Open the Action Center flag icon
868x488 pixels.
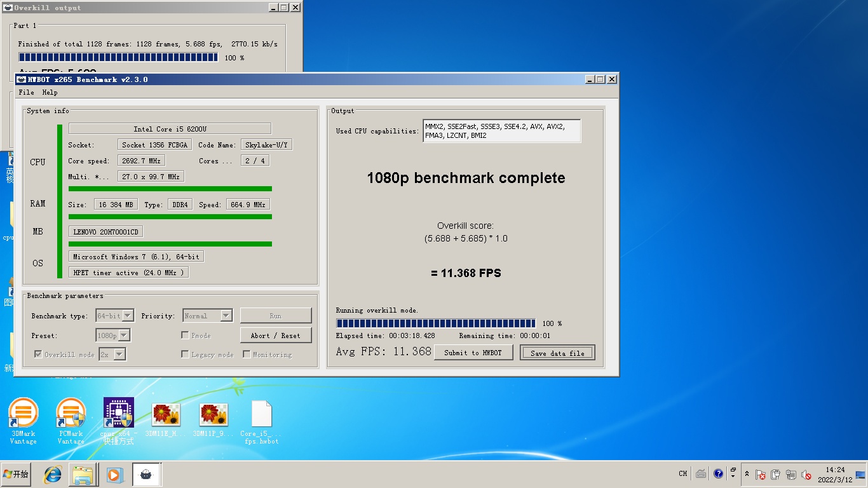[761, 475]
